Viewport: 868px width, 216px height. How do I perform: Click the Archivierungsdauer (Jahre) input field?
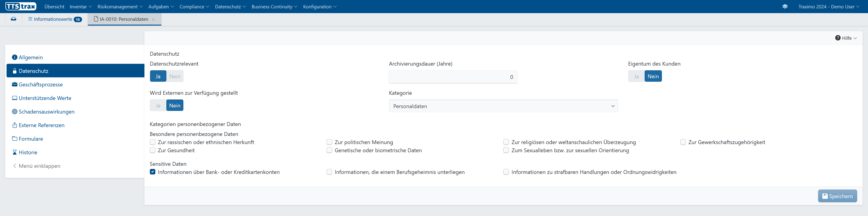pyautogui.click(x=453, y=77)
